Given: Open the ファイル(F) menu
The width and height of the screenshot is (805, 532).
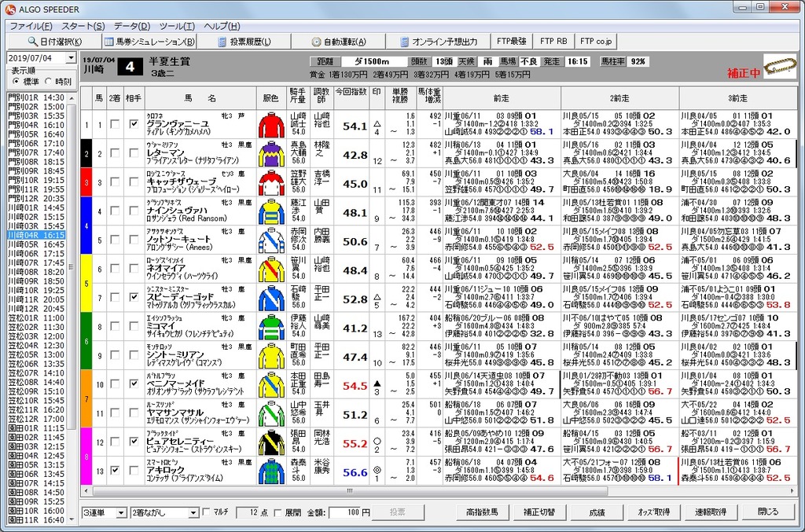Looking at the screenshot, I should point(31,26).
